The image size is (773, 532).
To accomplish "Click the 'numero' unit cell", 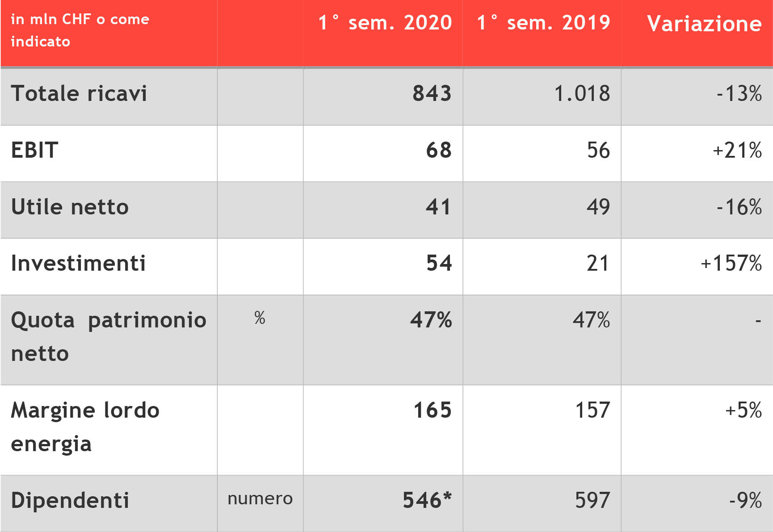I will [x=260, y=499].
